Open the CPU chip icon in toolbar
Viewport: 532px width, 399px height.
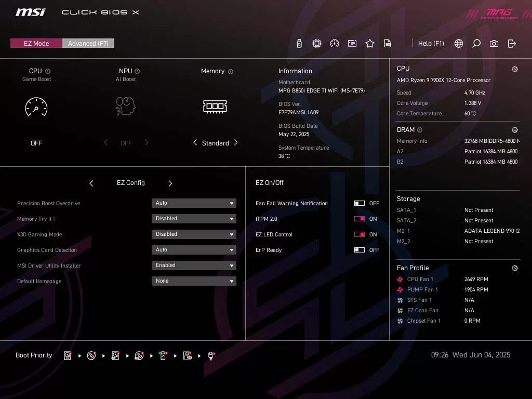point(316,44)
